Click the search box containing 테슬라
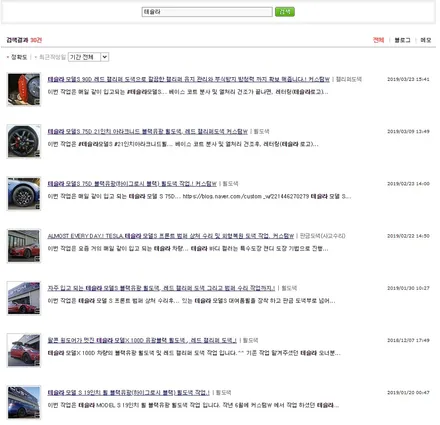The image size is (440, 425). click(207, 12)
